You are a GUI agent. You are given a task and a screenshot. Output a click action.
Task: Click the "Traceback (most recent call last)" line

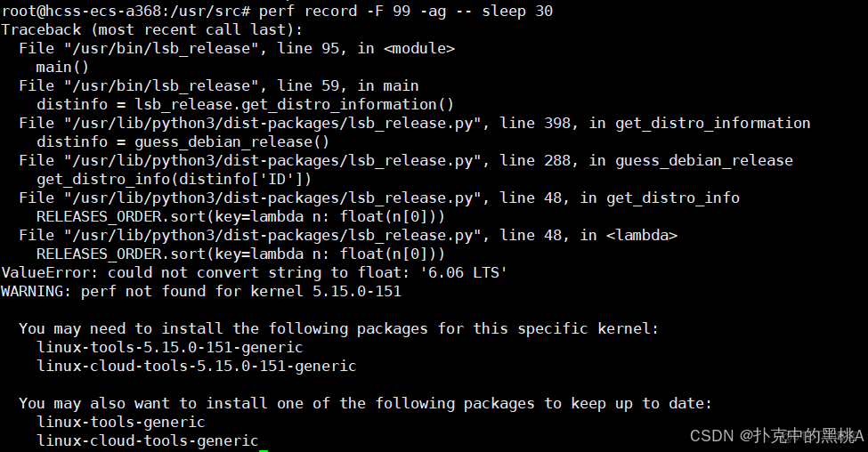(151, 29)
